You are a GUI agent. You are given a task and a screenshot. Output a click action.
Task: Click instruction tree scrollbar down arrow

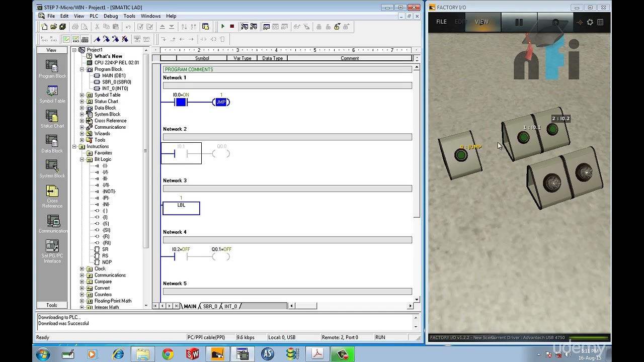click(146, 305)
